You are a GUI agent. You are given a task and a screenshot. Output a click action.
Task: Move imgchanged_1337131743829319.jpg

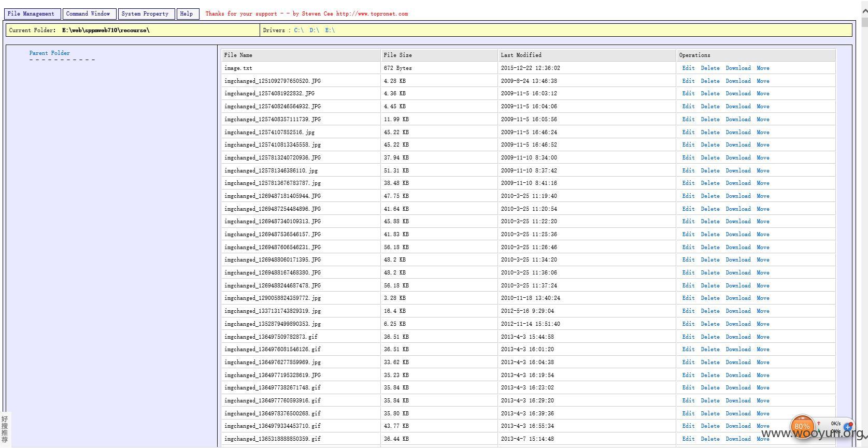point(763,311)
